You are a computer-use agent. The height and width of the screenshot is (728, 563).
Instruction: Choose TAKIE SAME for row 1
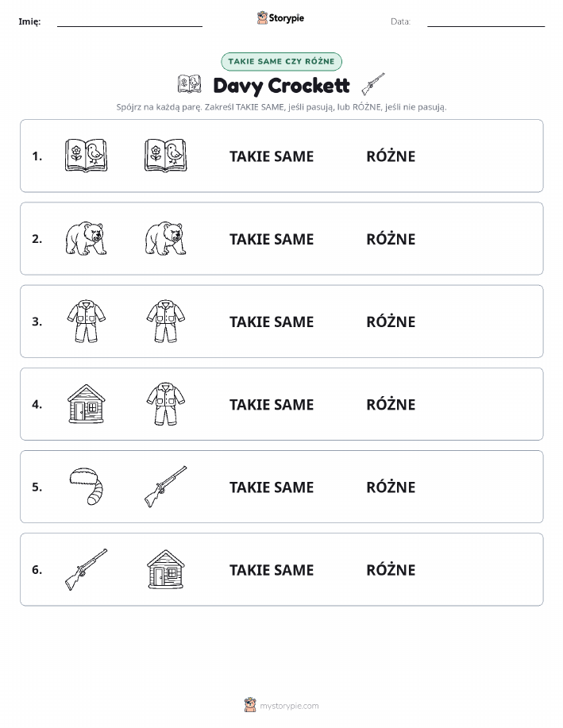pyautogui.click(x=272, y=156)
